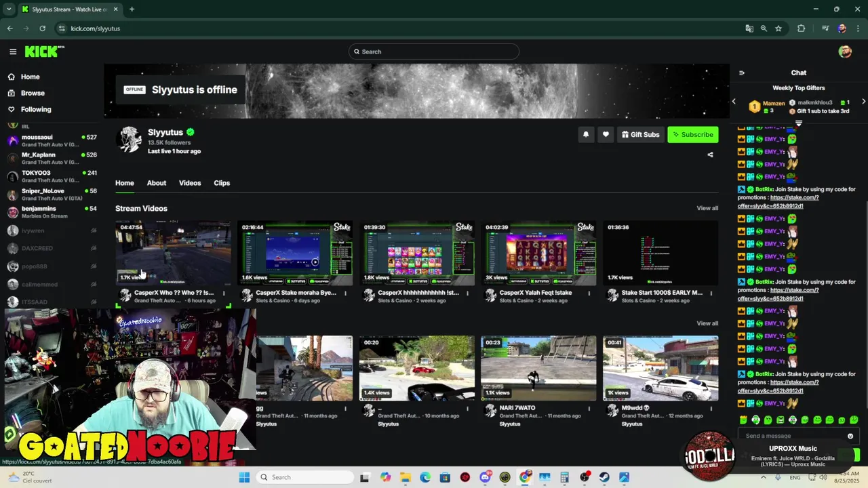Open the browser Extensions puzzle icon
Screen dimensions: 868x488
point(802,28)
